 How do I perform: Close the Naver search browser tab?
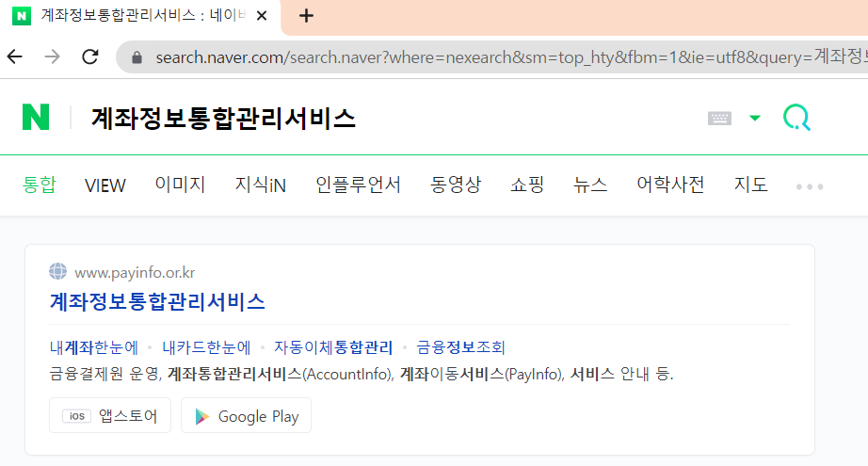coord(262,15)
